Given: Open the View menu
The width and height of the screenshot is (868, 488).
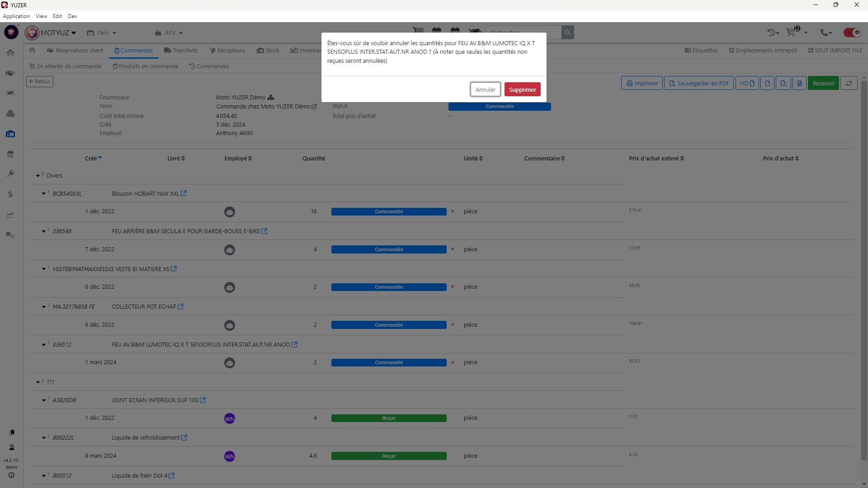Looking at the screenshot, I should click(x=41, y=16).
